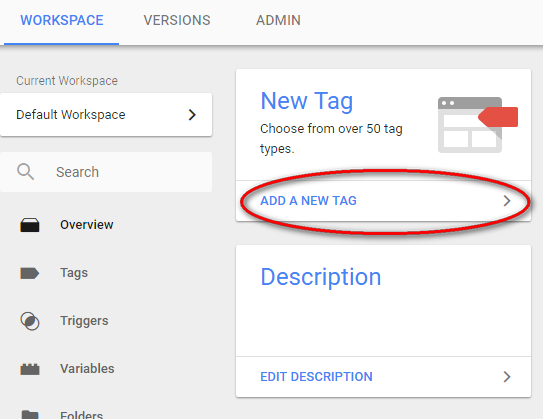
Task: Switch to the Workspace tab
Action: point(62,20)
